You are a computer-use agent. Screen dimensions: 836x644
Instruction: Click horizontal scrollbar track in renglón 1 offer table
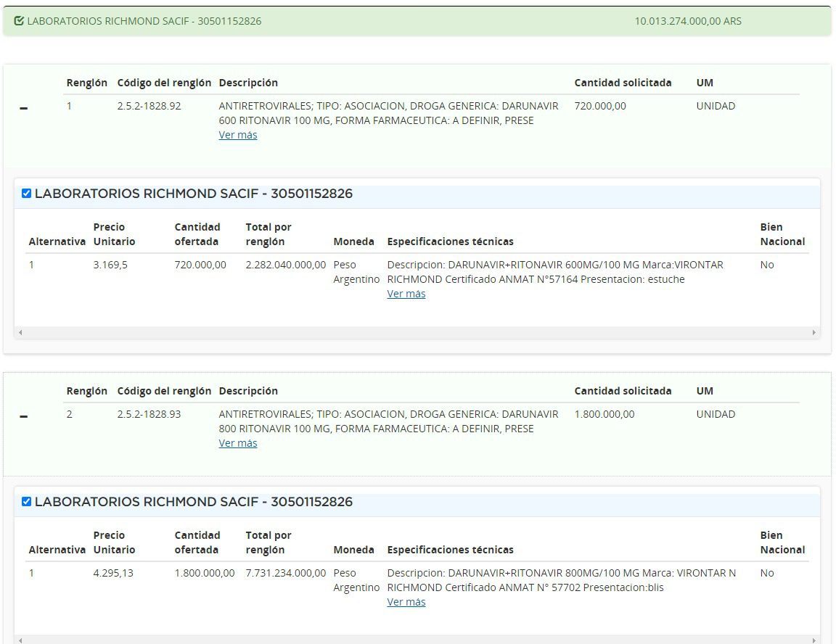point(417,333)
